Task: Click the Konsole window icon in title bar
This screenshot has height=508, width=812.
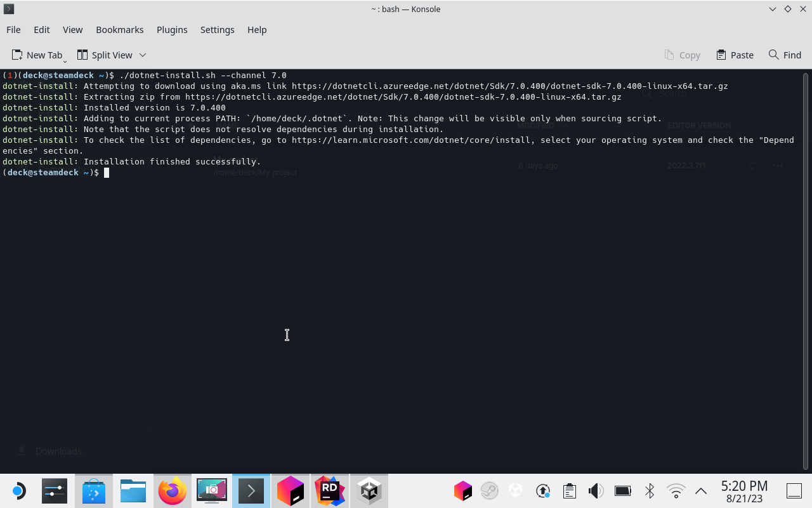Action: pos(9,9)
